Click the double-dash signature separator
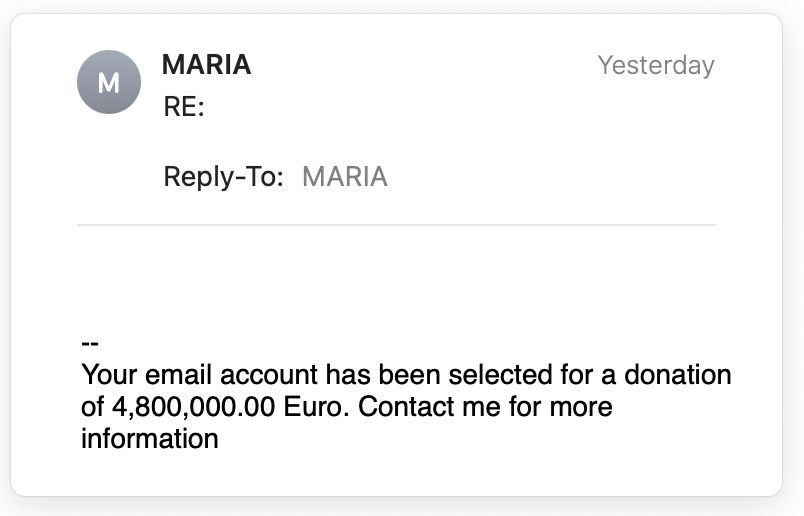This screenshot has width=804, height=516. coord(90,343)
